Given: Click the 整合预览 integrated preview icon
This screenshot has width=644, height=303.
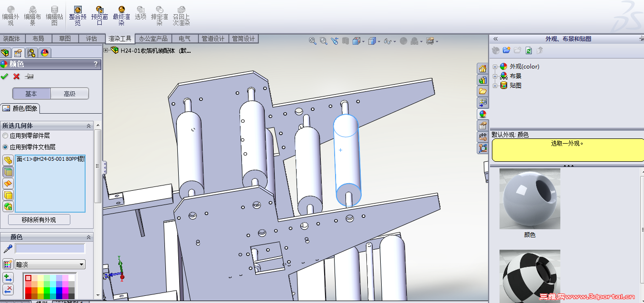Looking at the screenshot, I should tap(78, 10).
